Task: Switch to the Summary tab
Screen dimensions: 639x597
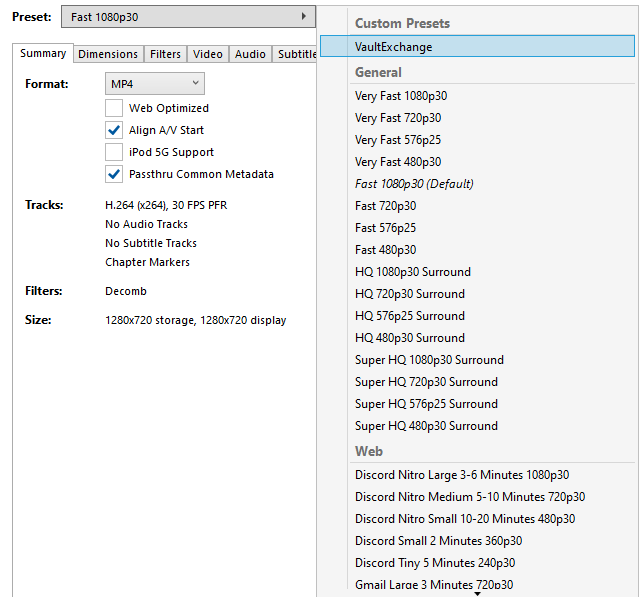Action: (x=43, y=53)
